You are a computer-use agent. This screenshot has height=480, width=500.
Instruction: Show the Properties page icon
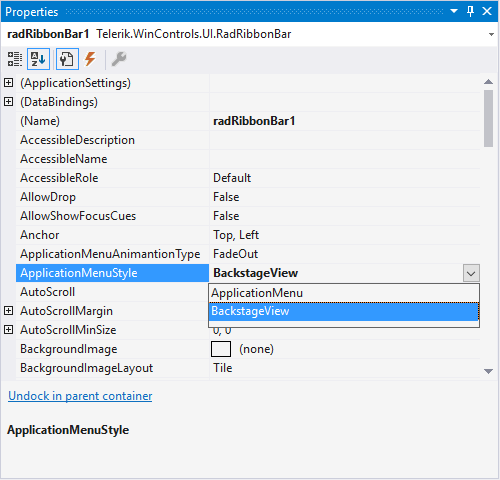[67, 59]
